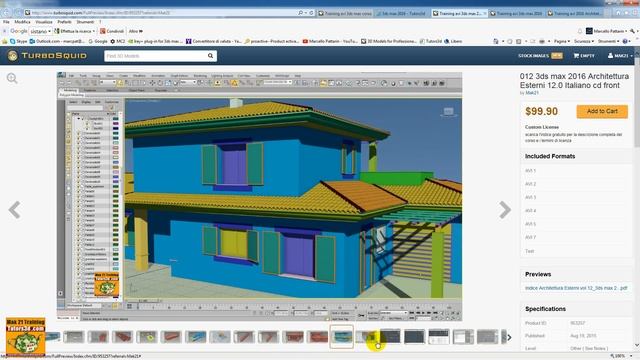Refresh the page from the address bar
The image size is (640, 360).
pyautogui.click(x=311, y=13)
